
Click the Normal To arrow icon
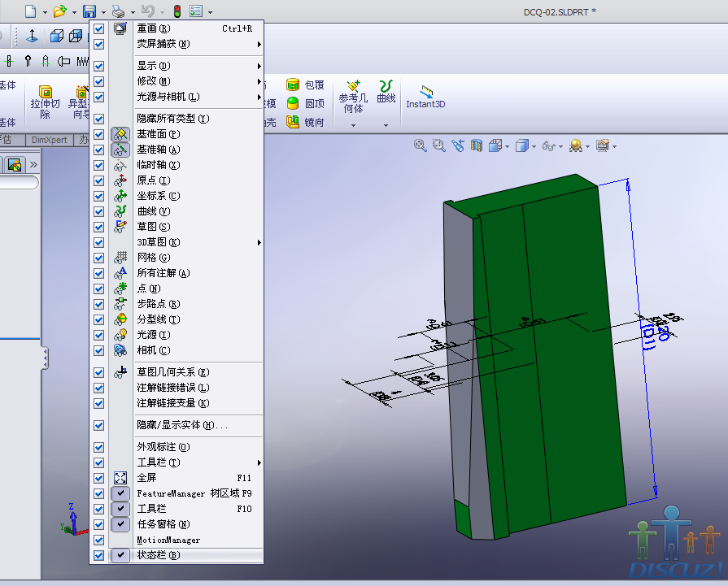click(x=32, y=37)
